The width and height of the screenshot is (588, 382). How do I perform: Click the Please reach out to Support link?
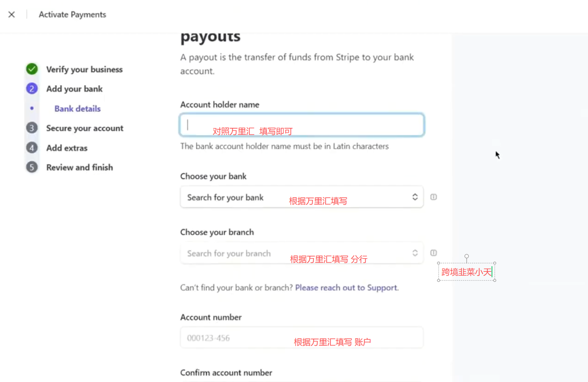click(346, 288)
